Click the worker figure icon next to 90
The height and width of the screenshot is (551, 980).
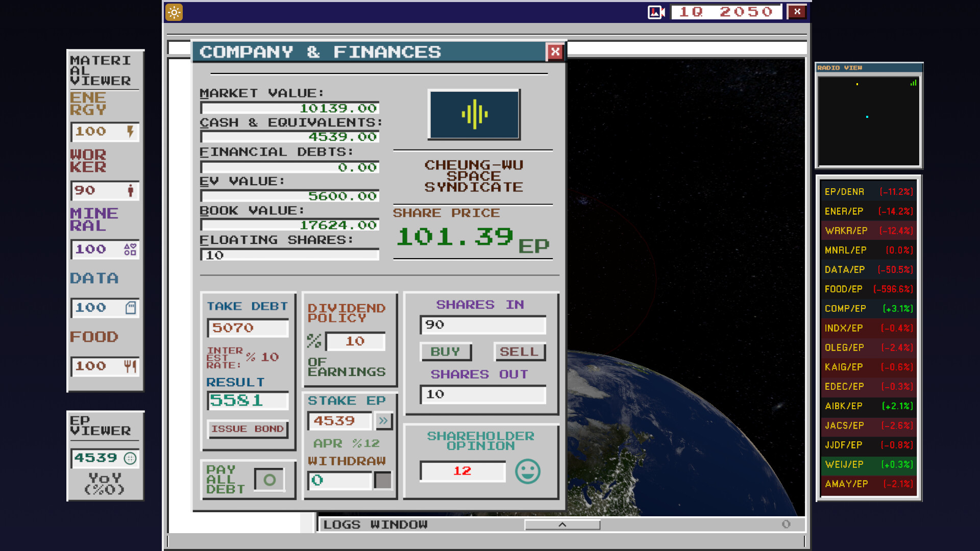tap(132, 191)
